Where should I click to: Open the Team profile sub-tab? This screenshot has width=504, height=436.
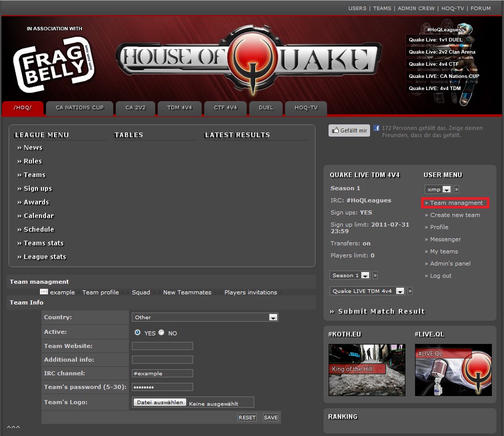[x=101, y=292]
